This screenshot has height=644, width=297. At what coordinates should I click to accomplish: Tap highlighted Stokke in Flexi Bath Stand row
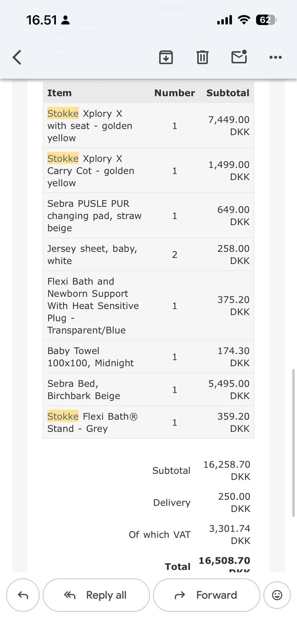(63, 416)
